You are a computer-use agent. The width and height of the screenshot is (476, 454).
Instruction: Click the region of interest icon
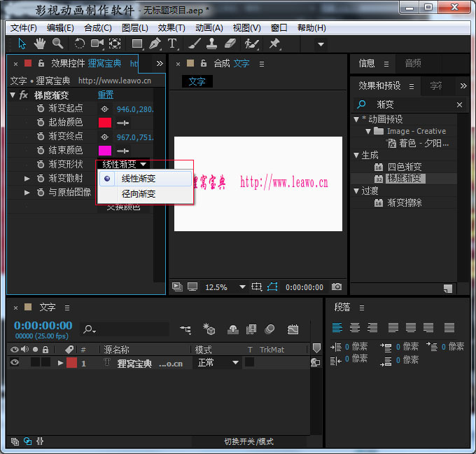point(256,287)
